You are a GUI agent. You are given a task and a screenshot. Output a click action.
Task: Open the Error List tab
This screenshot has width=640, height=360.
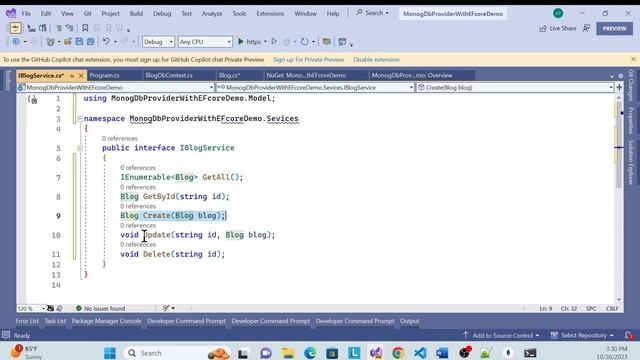coord(27,321)
